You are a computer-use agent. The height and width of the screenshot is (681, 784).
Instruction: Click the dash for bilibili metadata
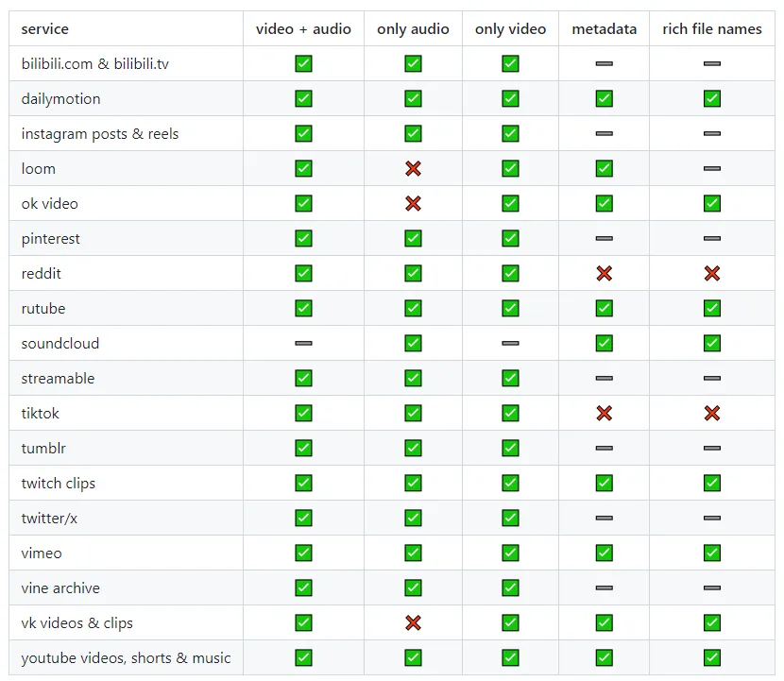coord(605,64)
